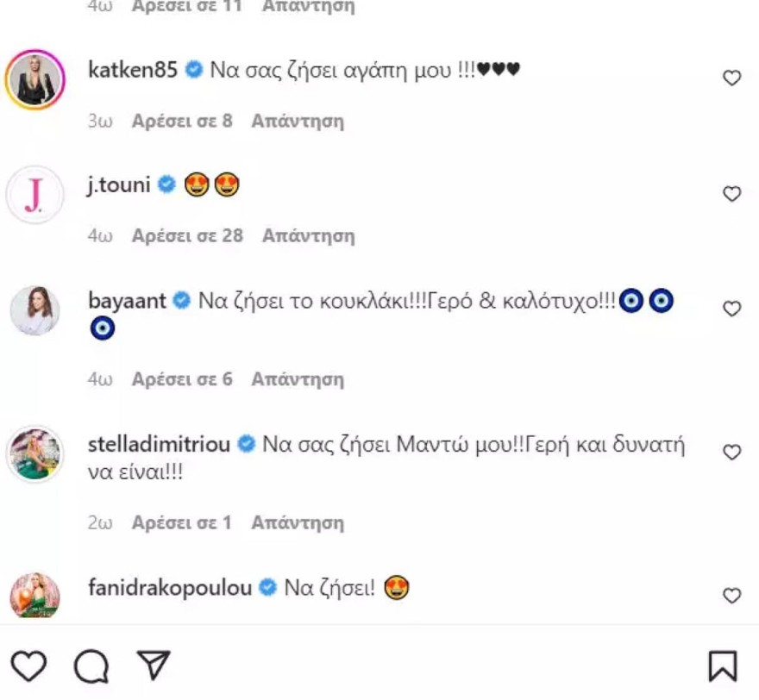
Task: Open the fanidrakopoulou username link
Action: (x=170, y=589)
